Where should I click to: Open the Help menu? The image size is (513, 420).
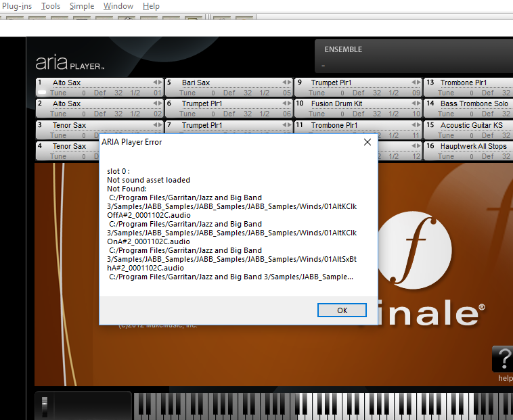point(152,6)
